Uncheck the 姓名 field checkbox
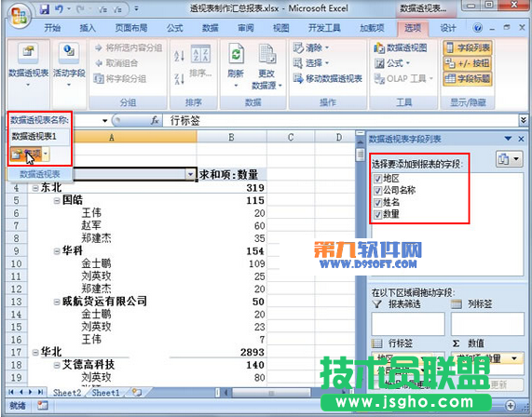532x417 pixels. click(377, 202)
